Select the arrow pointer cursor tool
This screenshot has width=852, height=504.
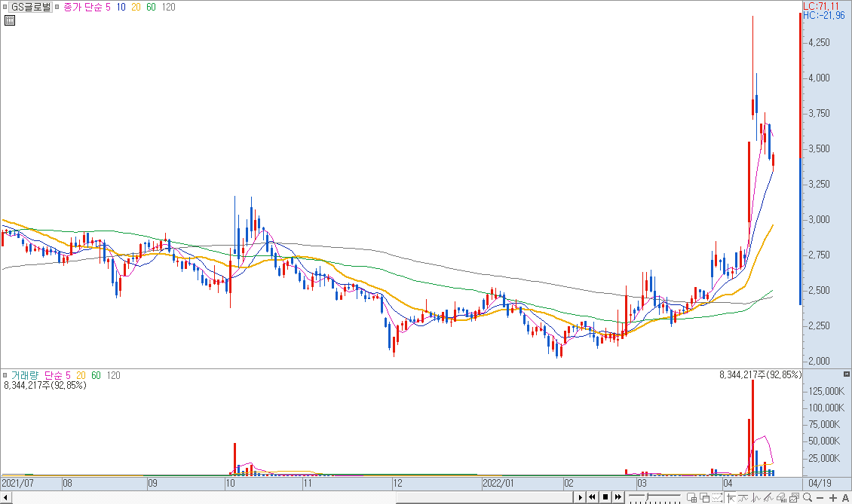tap(731, 497)
